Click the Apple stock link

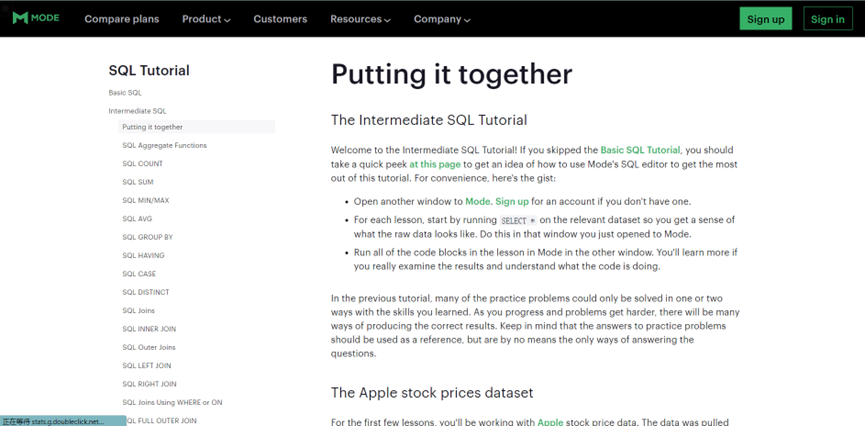[x=551, y=422]
